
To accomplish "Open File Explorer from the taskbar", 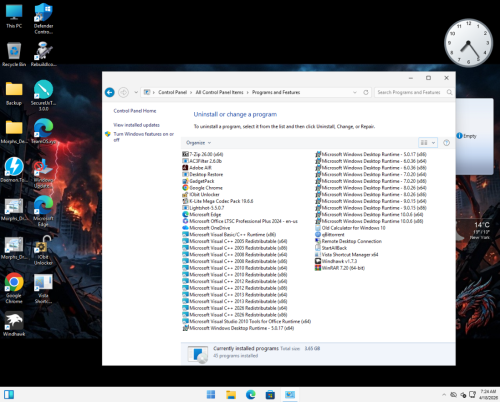I will 231,395.
